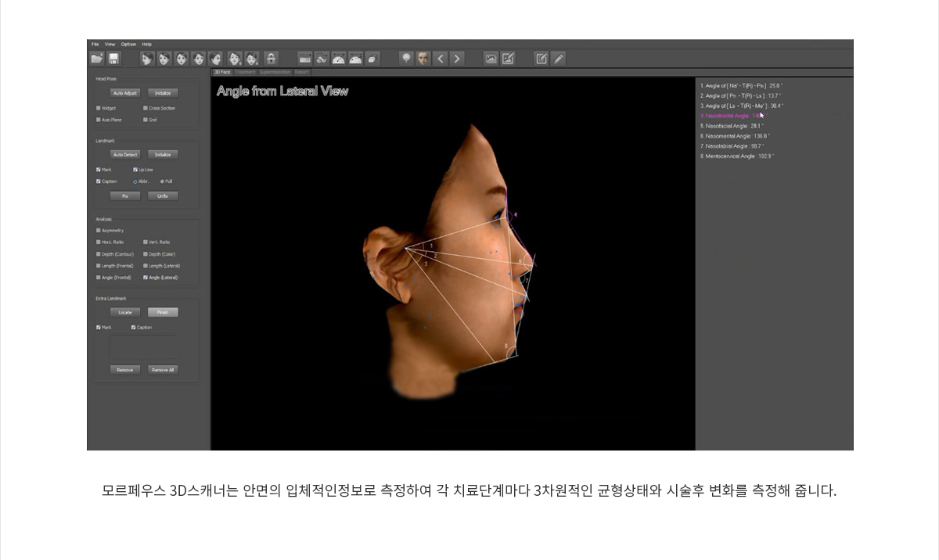Image resolution: width=939 pixels, height=560 pixels.
Task: Select '6. Nasomental Angle' row
Action: pos(733,135)
